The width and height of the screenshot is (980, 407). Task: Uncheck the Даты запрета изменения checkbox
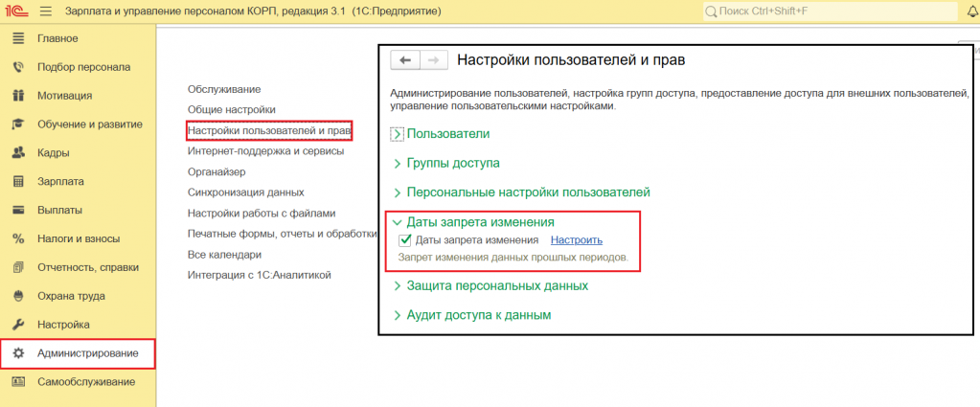pyautogui.click(x=404, y=240)
